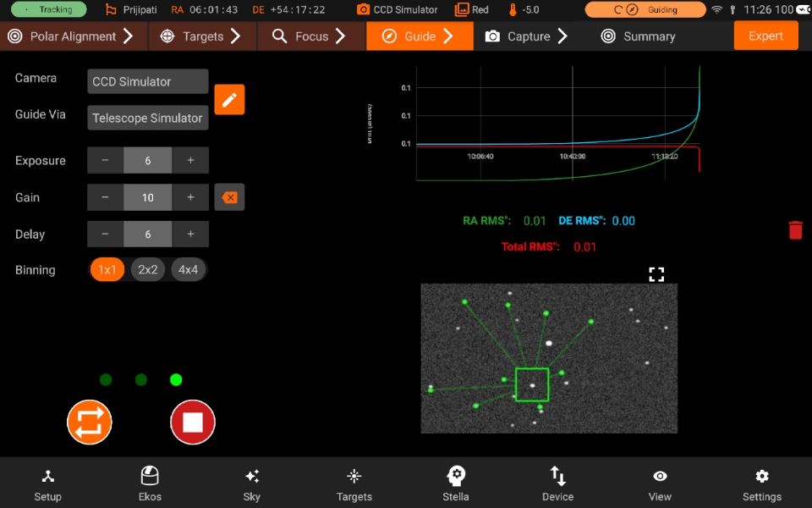Click the red trash delete icon

(x=795, y=230)
